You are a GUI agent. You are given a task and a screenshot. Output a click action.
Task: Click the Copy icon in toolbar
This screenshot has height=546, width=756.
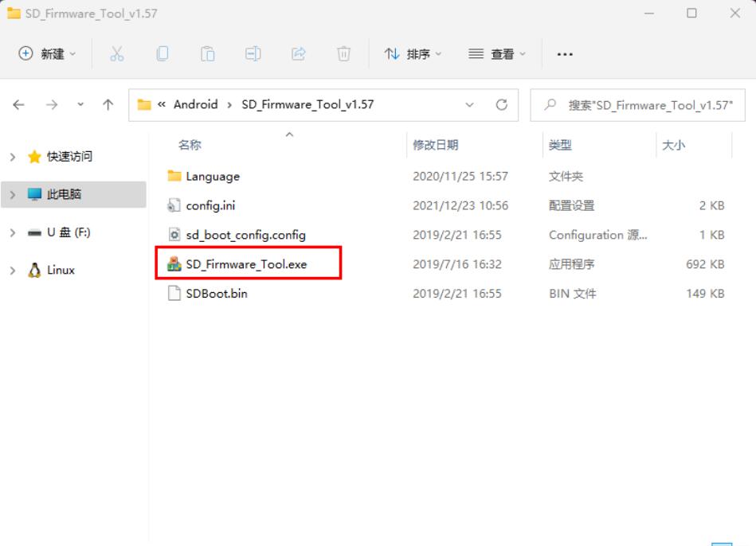coord(163,54)
